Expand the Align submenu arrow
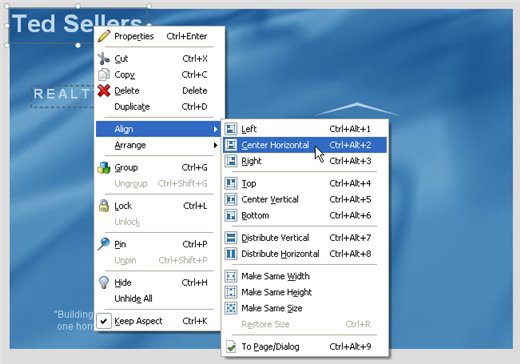This screenshot has height=364, width=520. 216,129
